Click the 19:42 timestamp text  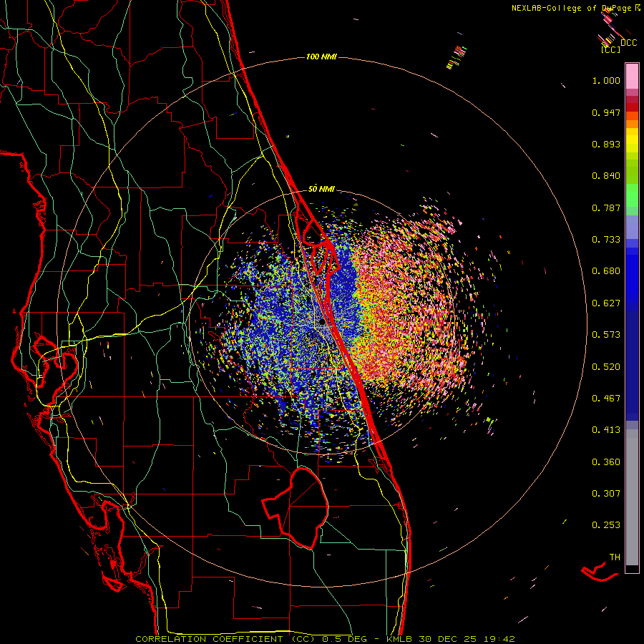(x=499, y=639)
